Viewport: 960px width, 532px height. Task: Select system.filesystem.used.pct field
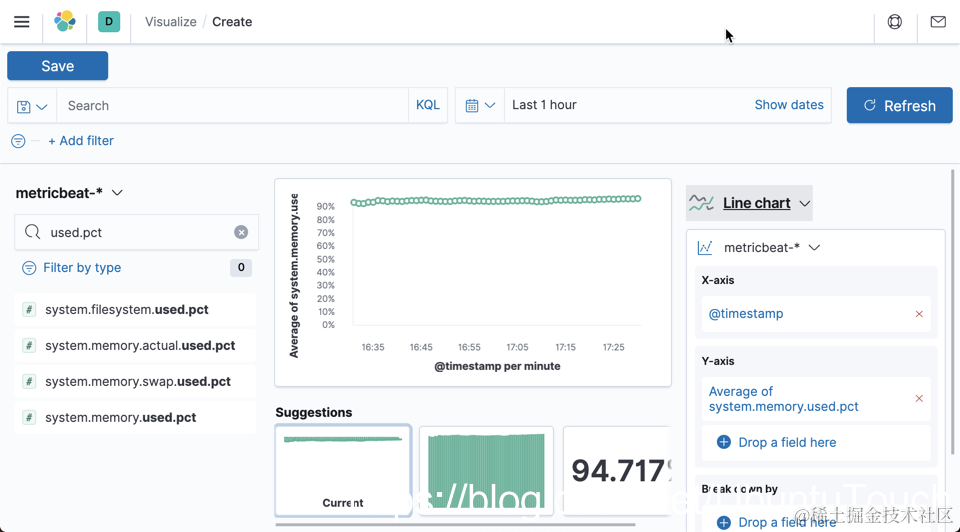[135, 309]
